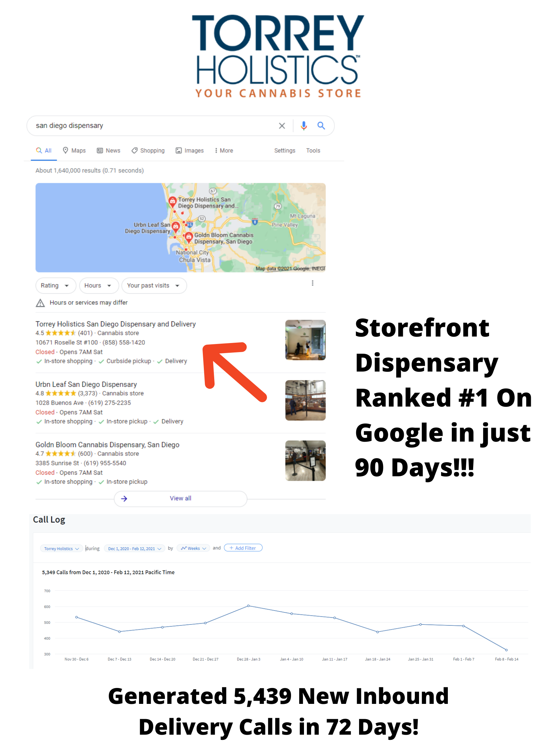This screenshot has height=747, width=560.
Task: Open the Dec 1, 2020 - Feb 12, 2021 date dropdown
Action: tap(134, 549)
